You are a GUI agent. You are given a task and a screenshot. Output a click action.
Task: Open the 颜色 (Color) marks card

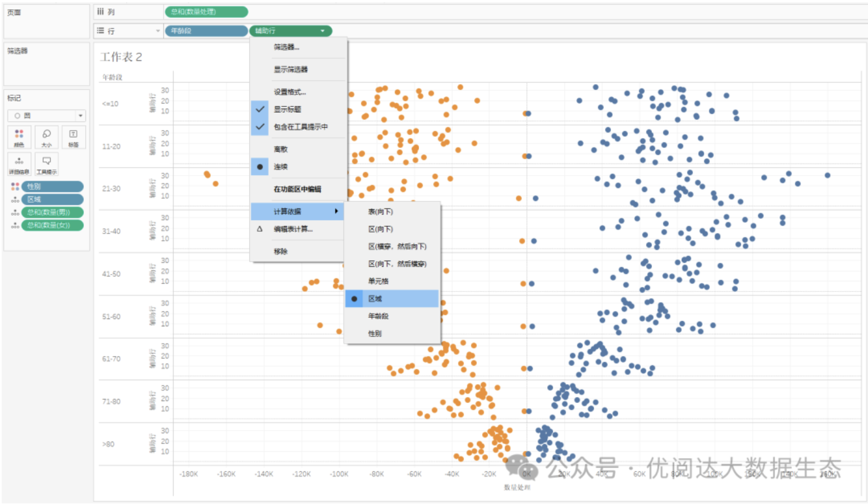click(19, 137)
